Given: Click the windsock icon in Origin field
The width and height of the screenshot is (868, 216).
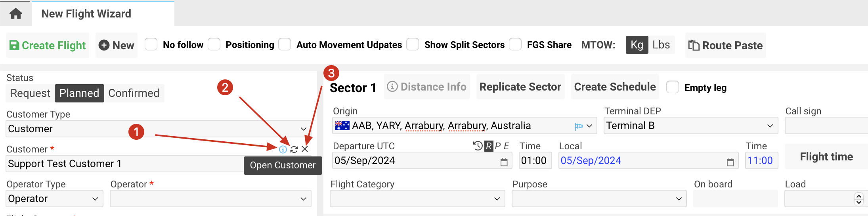Looking at the screenshot, I should coord(579,126).
